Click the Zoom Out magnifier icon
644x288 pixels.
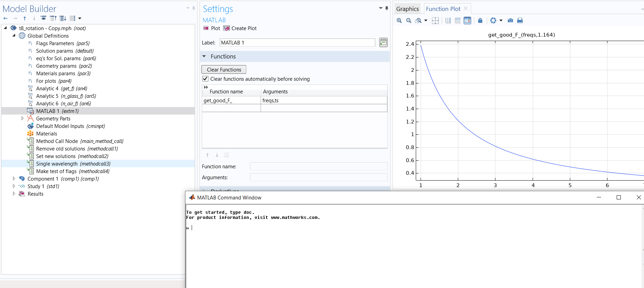pos(409,21)
